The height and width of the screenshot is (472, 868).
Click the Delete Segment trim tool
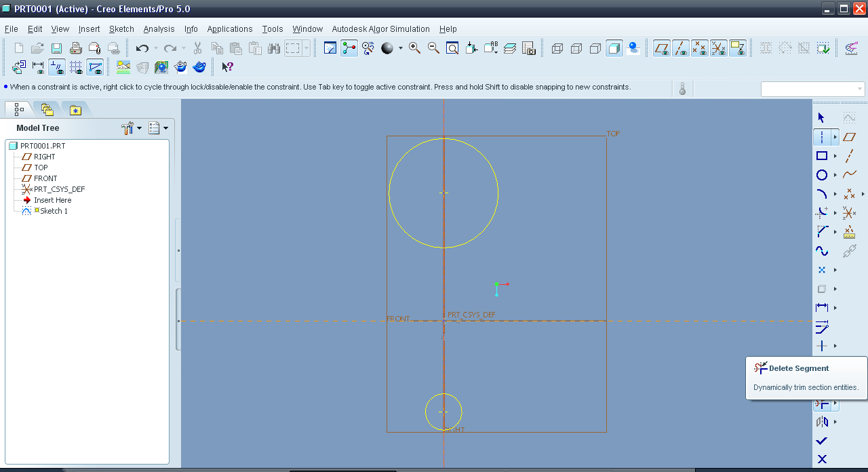point(821,404)
